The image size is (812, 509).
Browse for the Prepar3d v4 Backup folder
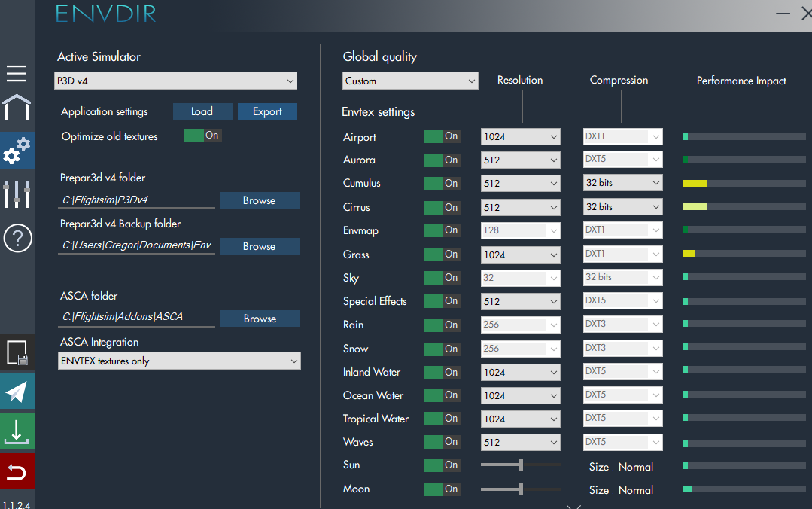(260, 246)
